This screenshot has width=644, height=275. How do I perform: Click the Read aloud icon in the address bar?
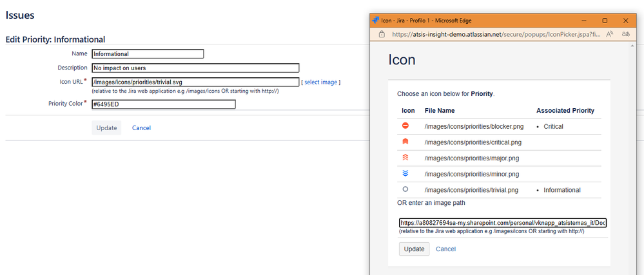click(x=610, y=35)
